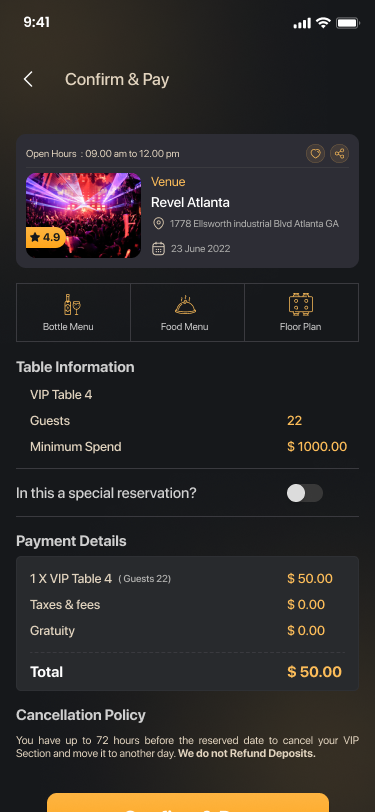This screenshot has width=375, height=812.
Task: Tap the bottle and glass icon
Action: 72,304
